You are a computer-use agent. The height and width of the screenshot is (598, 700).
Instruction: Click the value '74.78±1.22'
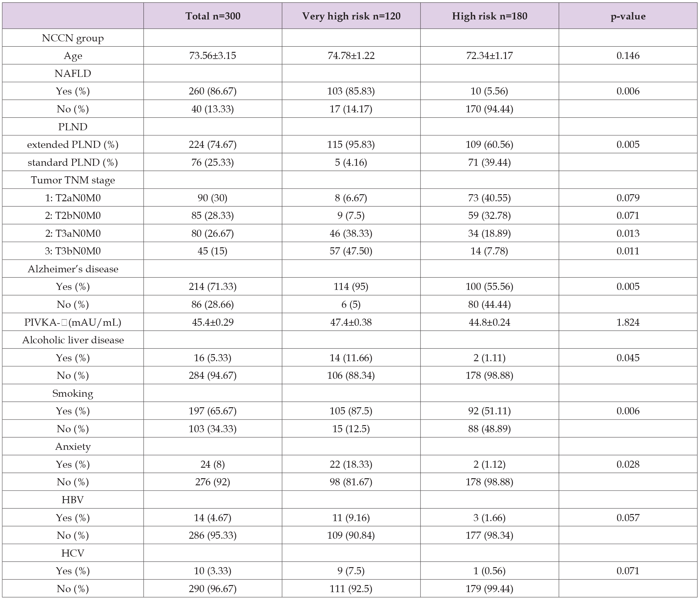(x=351, y=56)
